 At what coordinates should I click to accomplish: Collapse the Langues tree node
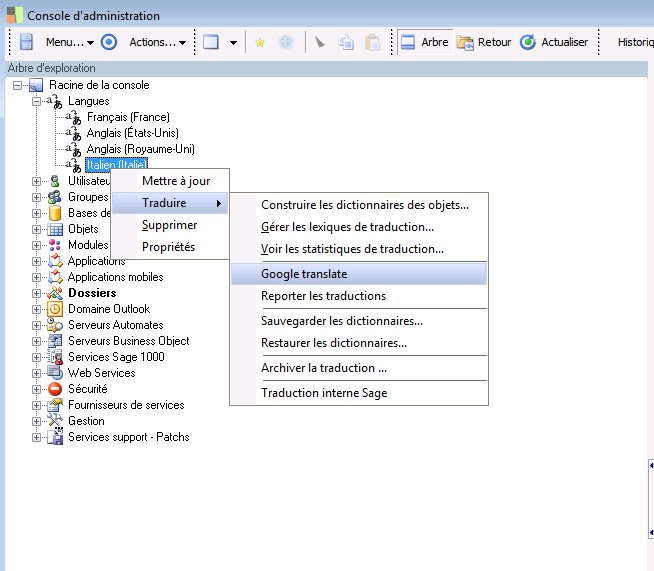(36, 101)
